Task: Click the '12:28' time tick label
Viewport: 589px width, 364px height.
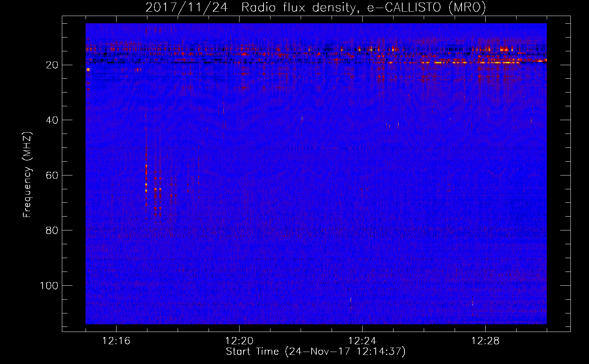Action: [485, 341]
